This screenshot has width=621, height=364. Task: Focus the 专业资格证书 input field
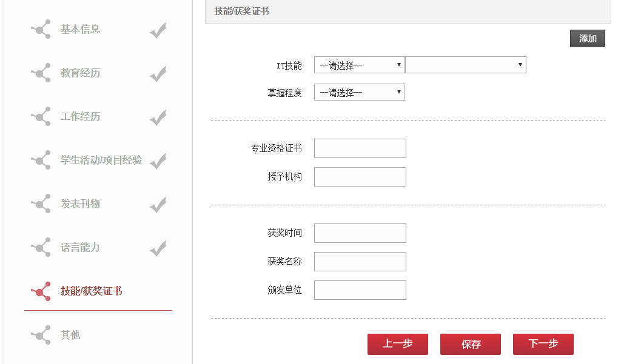coord(360,148)
